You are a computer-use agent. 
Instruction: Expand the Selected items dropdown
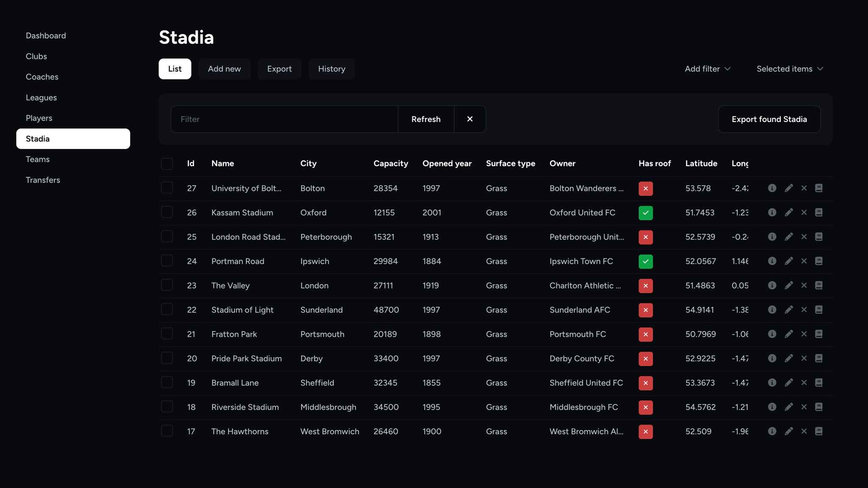[789, 69]
